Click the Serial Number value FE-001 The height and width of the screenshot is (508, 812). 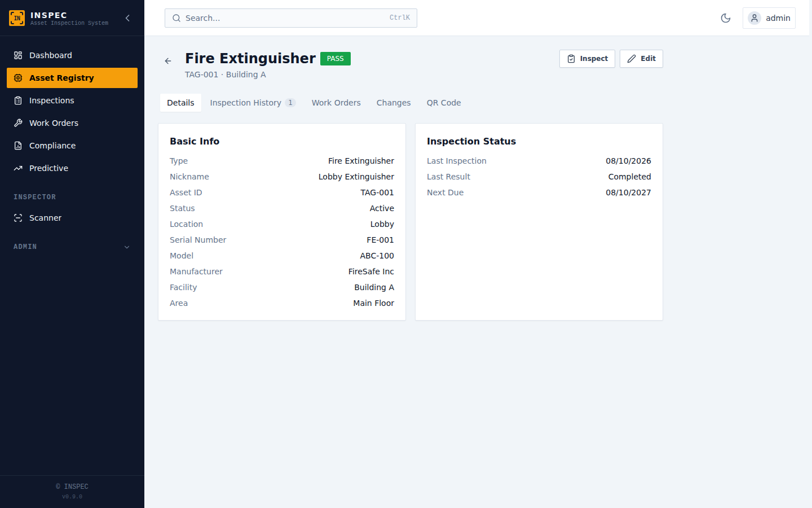coord(380,240)
